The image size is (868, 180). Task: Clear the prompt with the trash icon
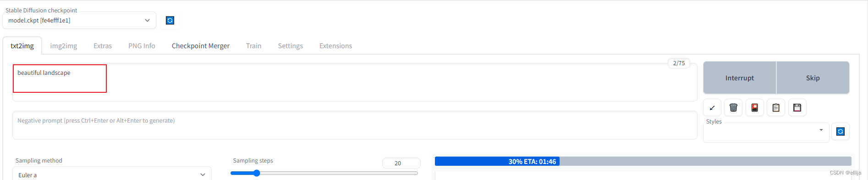click(x=733, y=108)
